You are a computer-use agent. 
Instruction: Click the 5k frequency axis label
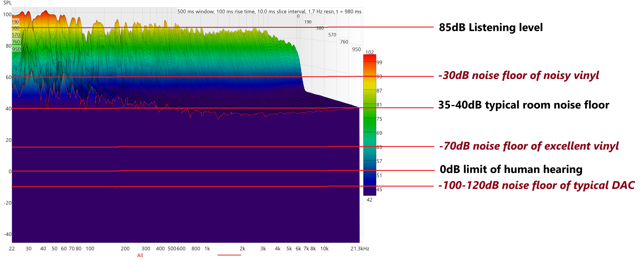click(289, 249)
